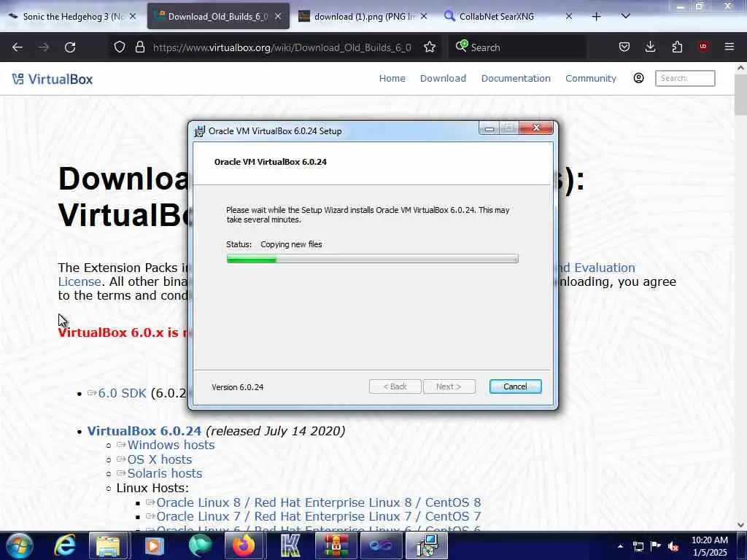This screenshot has height=560, width=747.
Task: Open the Windows hosts download link
Action: pyautogui.click(x=171, y=446)
